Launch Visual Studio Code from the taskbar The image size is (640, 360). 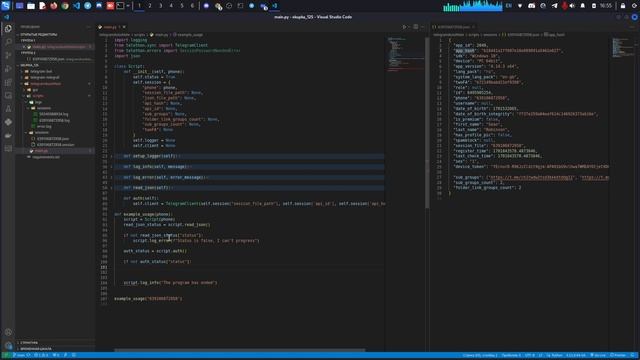pos(76,6)
